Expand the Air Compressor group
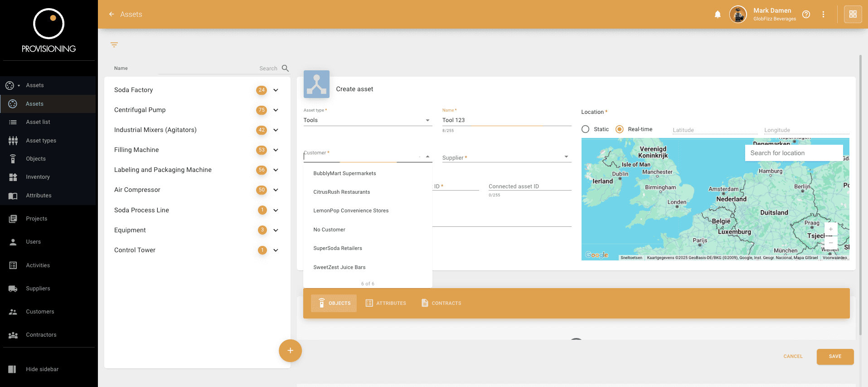Screen dimensions: 868x387 pos(276,190)
